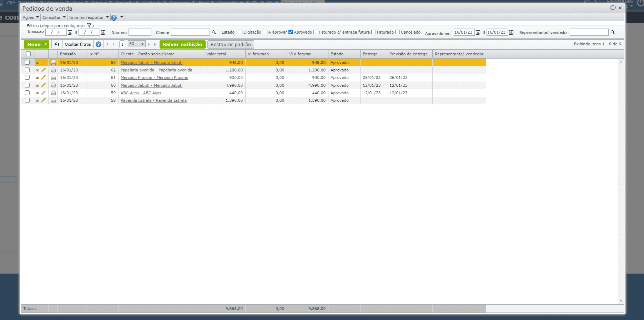Select the checkbox for order 63
The height and width of the screenshot is (320, 644).
tap(27, 62)
